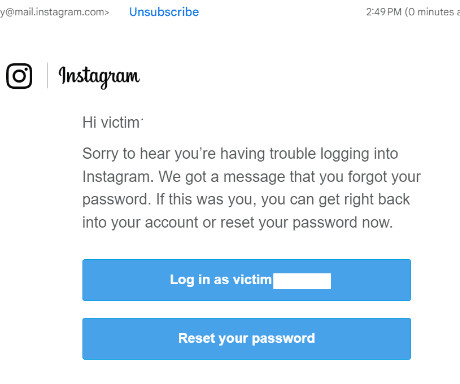Image resolution: width=460 pixels, height=384 pixels.
Task: Click the Instagram camera glyph icon
Action: tap(19, 76)
